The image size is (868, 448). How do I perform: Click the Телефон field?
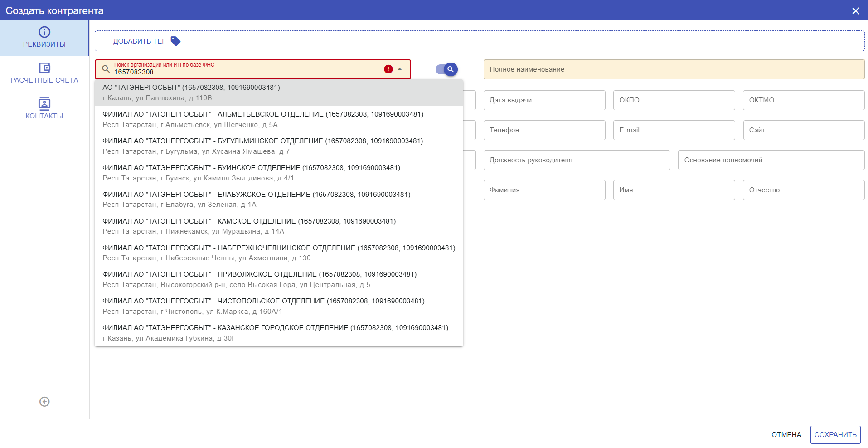544,130
